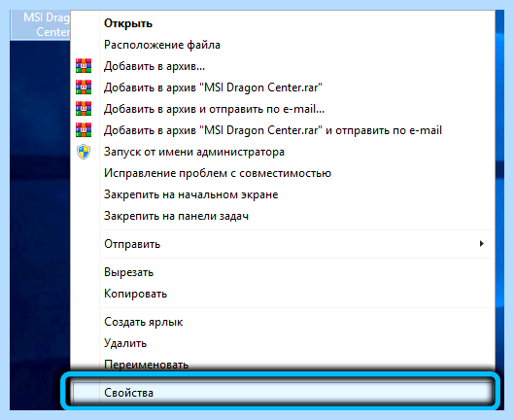Screen dimensions: 514x420
Task: Click 'Удалить' menu item
Action: tap(283, 343)
